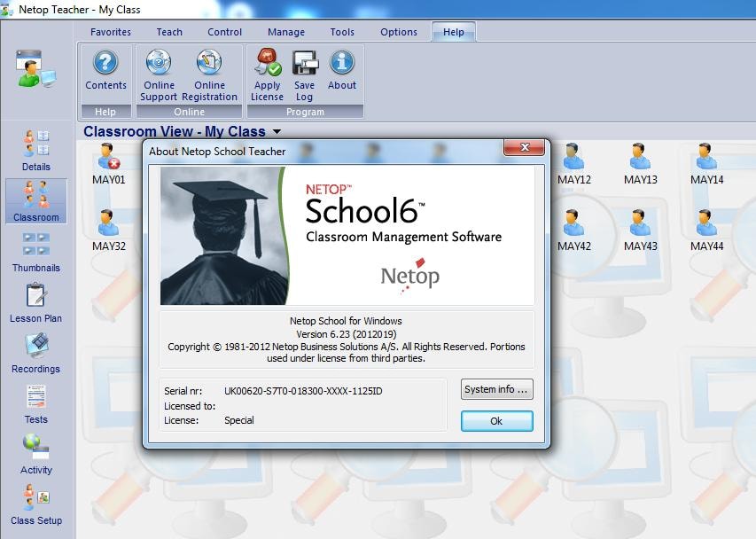Viewport: 756px width, 539px height.
Task: Click the Save Log icon
Action: coord(304,75)
